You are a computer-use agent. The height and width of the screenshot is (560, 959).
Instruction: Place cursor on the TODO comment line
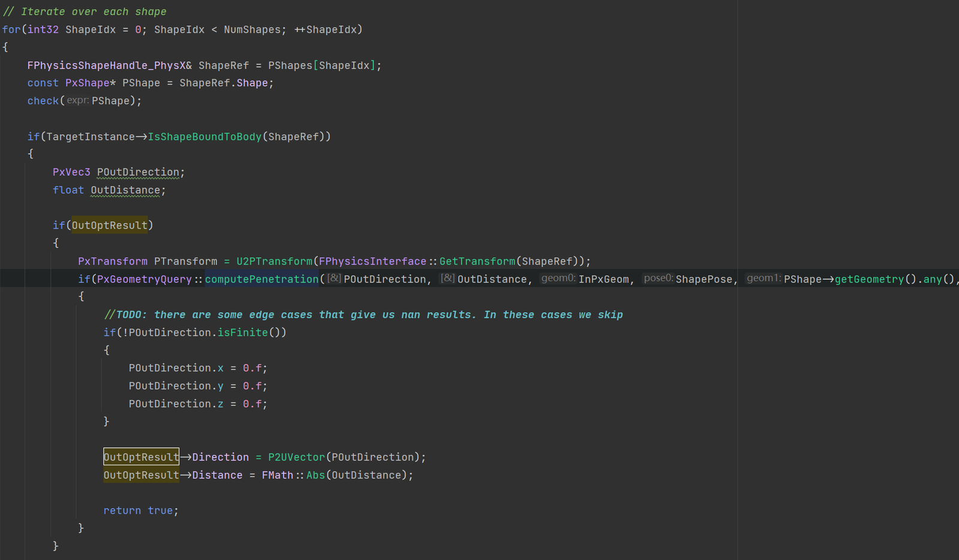pyautogui.click(x=363, y=314)
